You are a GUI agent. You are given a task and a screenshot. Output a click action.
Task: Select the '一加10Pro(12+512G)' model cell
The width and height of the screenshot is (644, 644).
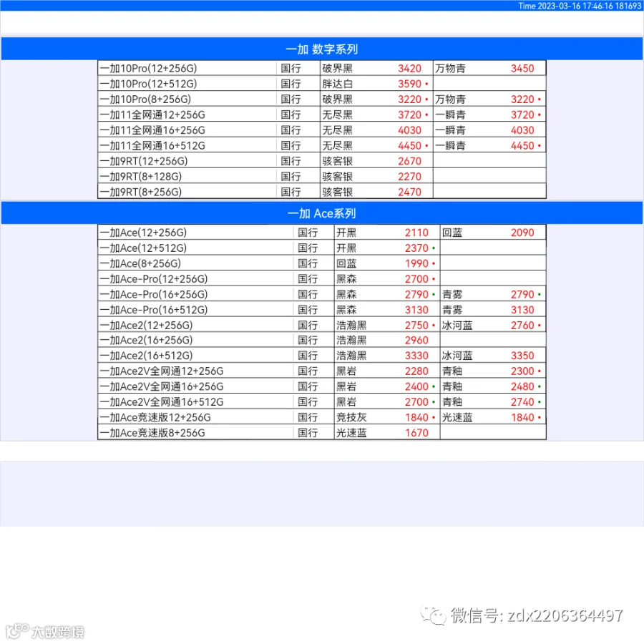click(187, 84)
